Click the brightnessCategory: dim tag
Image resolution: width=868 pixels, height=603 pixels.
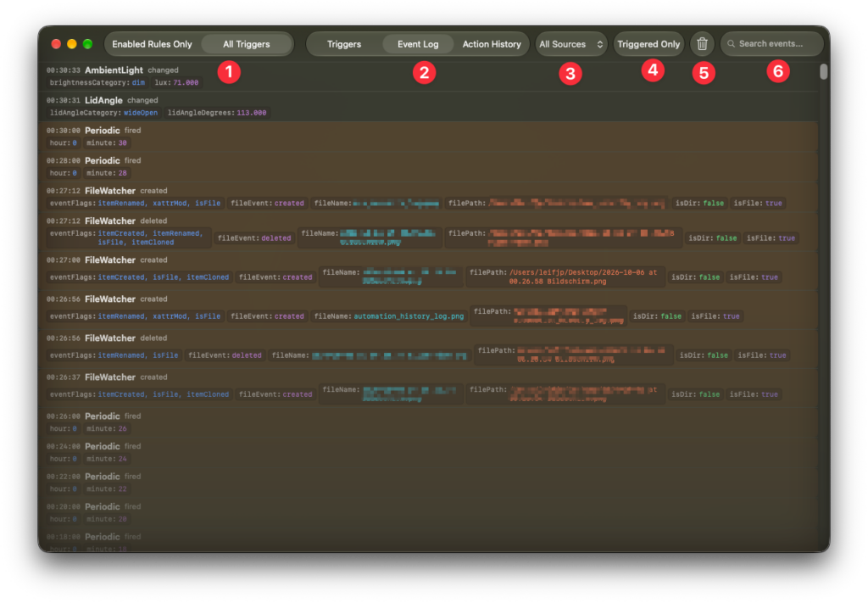pyautogui.click(x=97, y=82)
